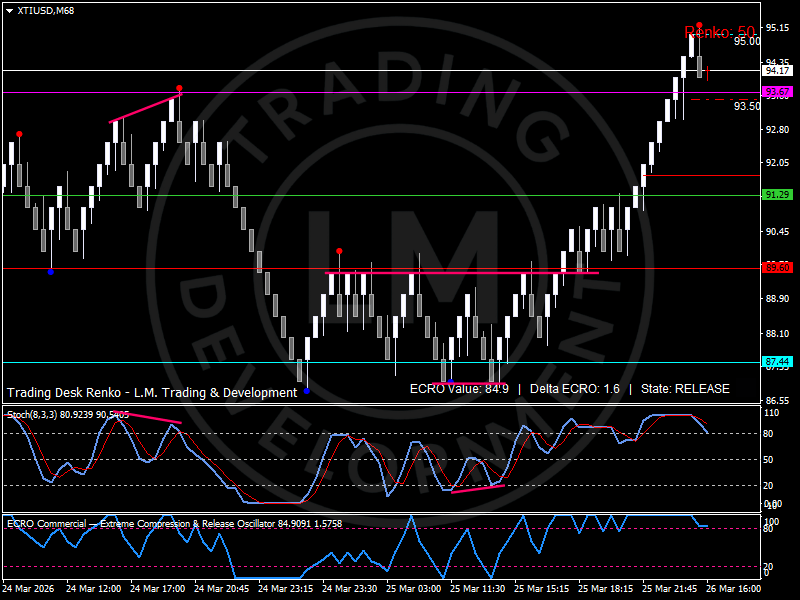Click the 95.00 target label

(747, 41)
